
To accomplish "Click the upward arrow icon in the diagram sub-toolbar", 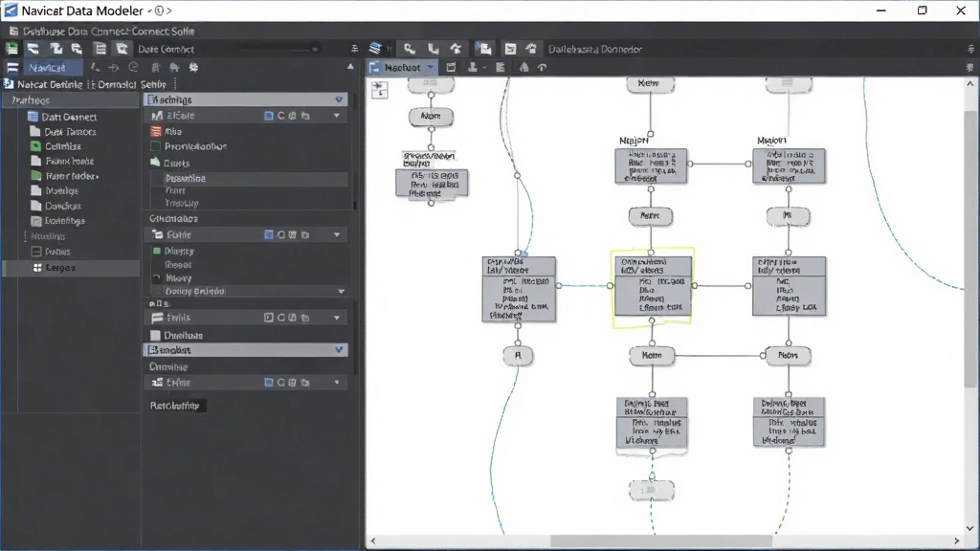I will (523, 68).
